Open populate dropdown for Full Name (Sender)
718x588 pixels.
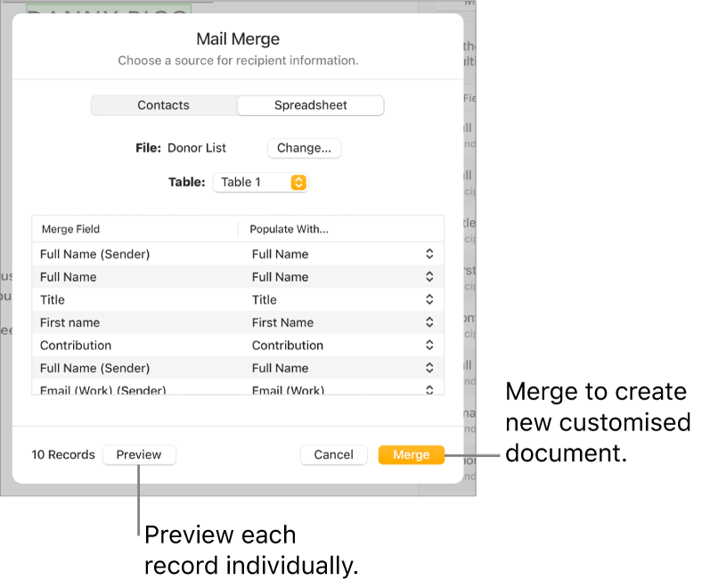(x=429, y=254)
